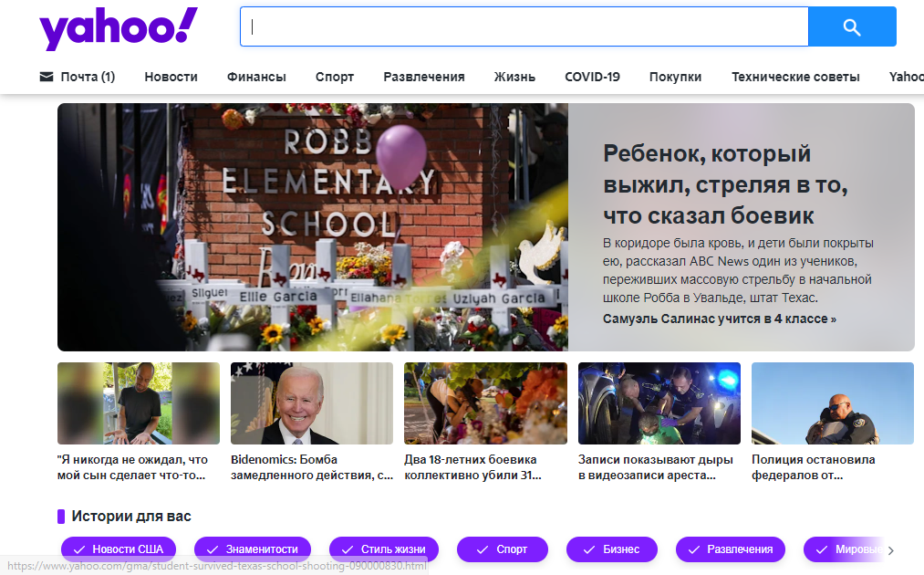This screenshot has width=924, height=575.
Task: Expand more interest categories with the right arrow
Action: coord(891,549)
